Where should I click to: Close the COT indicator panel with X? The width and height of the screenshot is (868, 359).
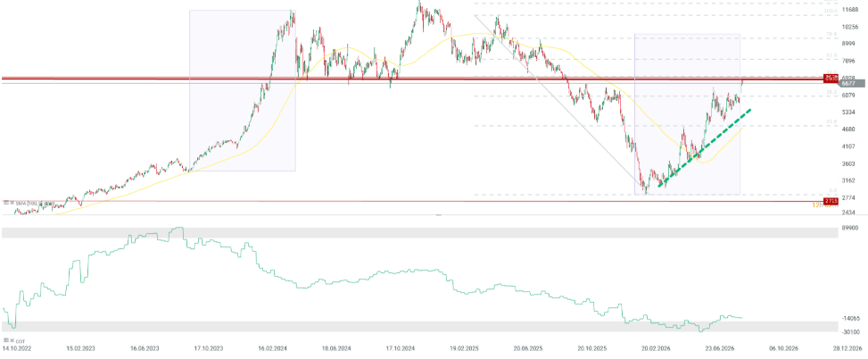12,340
